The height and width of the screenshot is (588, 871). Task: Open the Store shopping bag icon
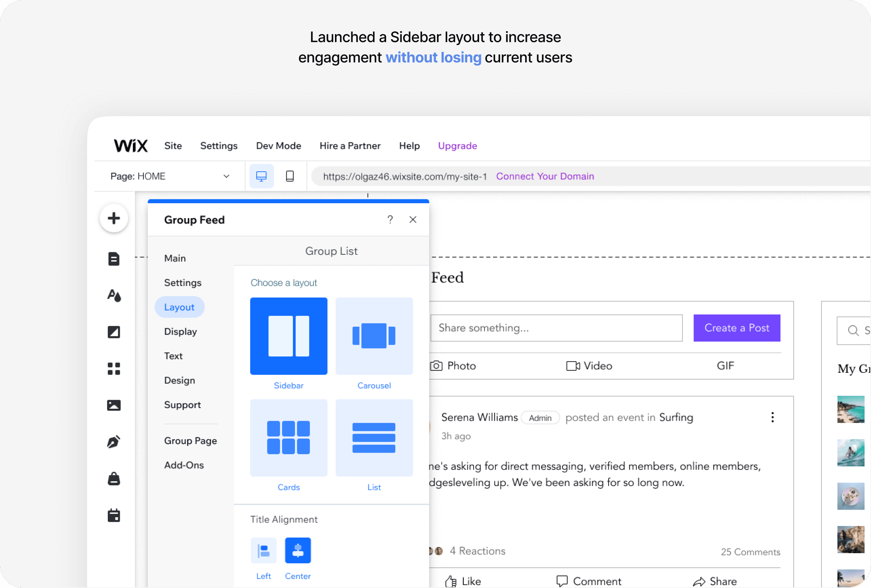[114, 479]
